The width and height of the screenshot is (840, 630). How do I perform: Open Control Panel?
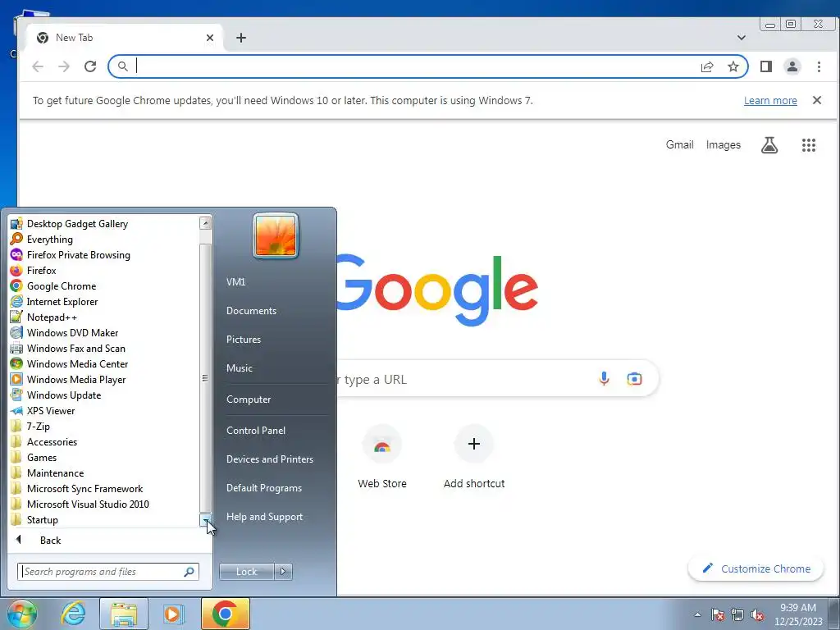[275, 430]
